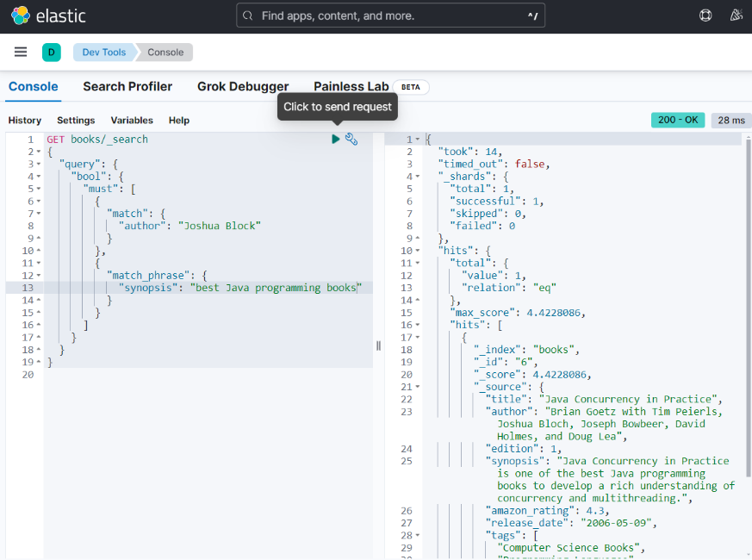Open the Painless Lab tab
Screen dimensions: 752x560
(351, 87)
